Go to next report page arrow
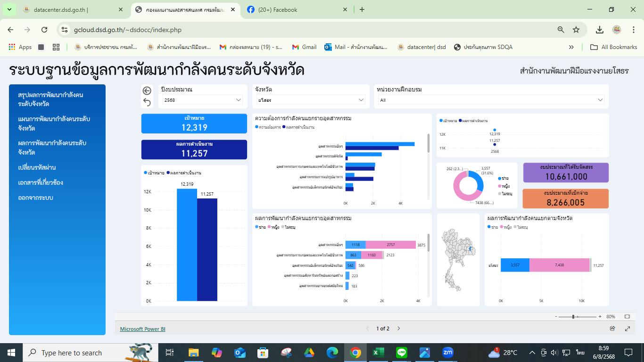Screen dimensions: 644x362 pyautogui.click(x=398, y=329)
